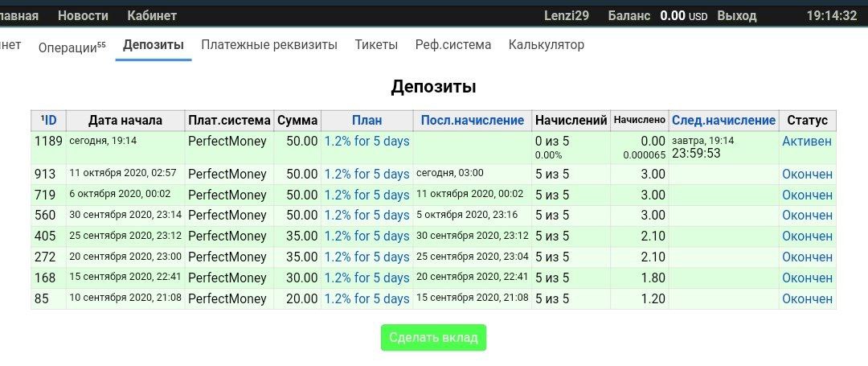This screenshot has width=868, height=366.
Task: Select the start date 11 октября 2020, 02:57
Action: [x=123, y=173]
